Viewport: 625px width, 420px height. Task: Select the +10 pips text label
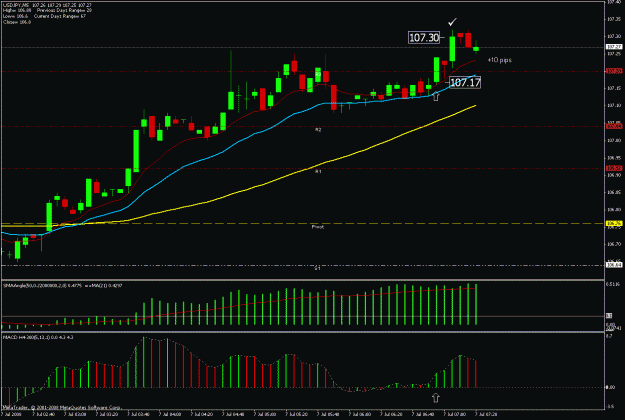[499, 60]
